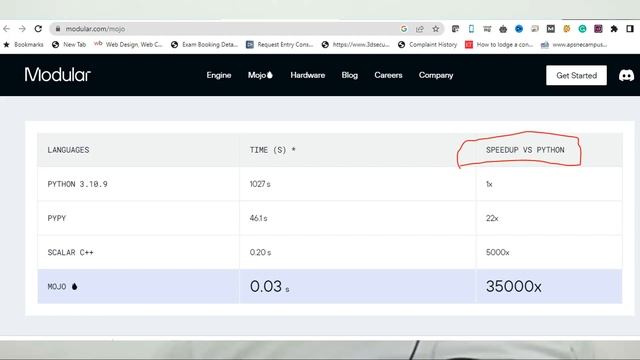Viewport: 640px width, 360px height.
Task: Open the www.apsnecampus... bookmark
Action: tap(573, 44)
